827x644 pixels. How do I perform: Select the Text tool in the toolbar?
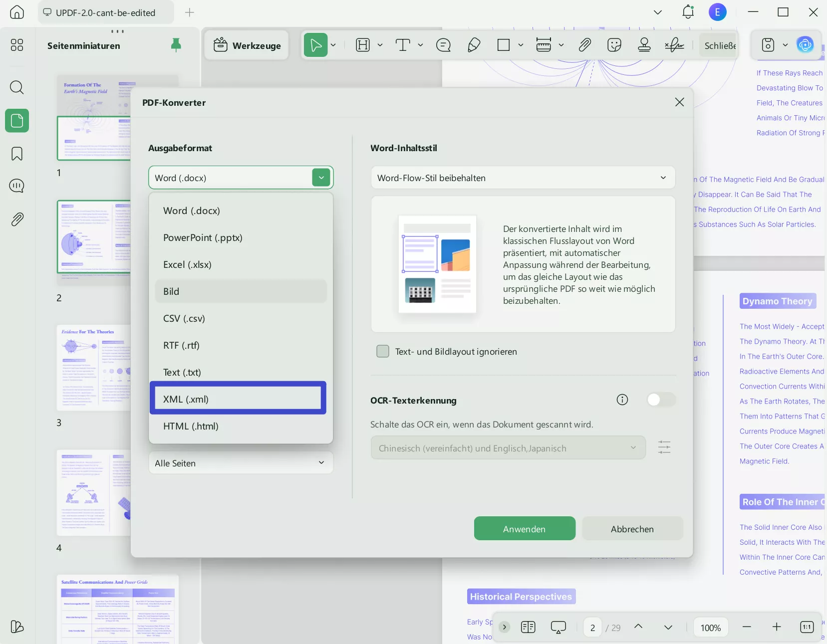click(x=402, y=45)
